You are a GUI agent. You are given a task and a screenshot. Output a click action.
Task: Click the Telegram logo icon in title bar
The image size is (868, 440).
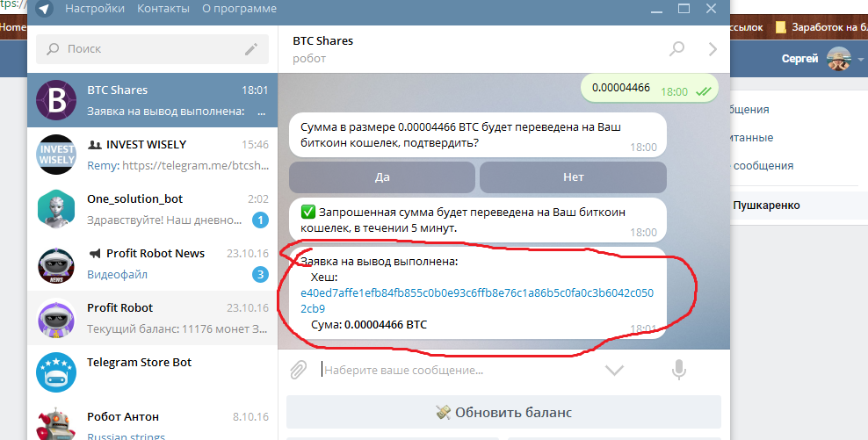coord(44,9)
